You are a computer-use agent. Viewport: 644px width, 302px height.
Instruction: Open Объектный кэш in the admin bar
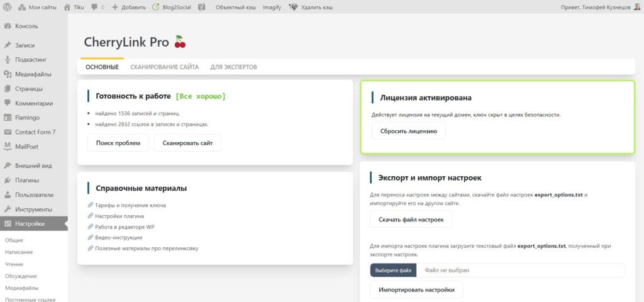(x=236, y=7)
